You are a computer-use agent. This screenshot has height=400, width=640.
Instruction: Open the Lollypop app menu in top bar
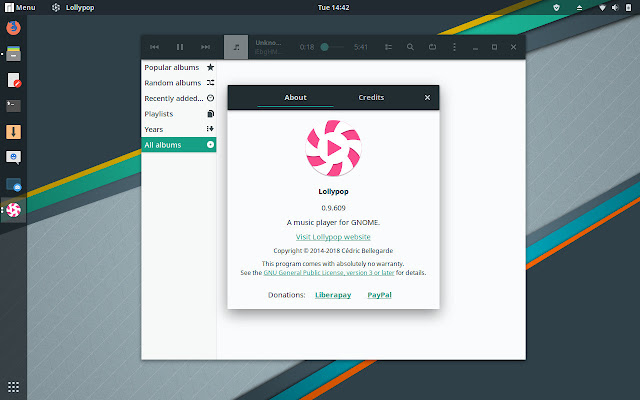click(x=73, y=7)
